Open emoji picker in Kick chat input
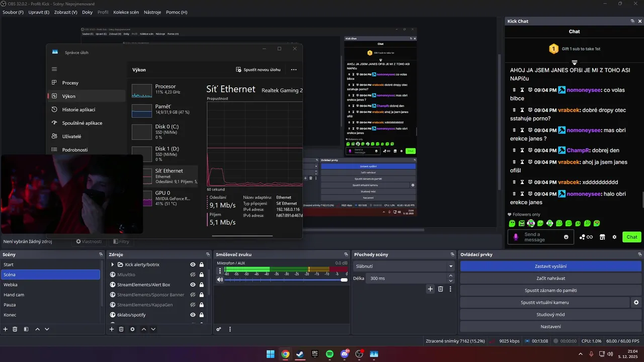 click(x=566, y=237)
